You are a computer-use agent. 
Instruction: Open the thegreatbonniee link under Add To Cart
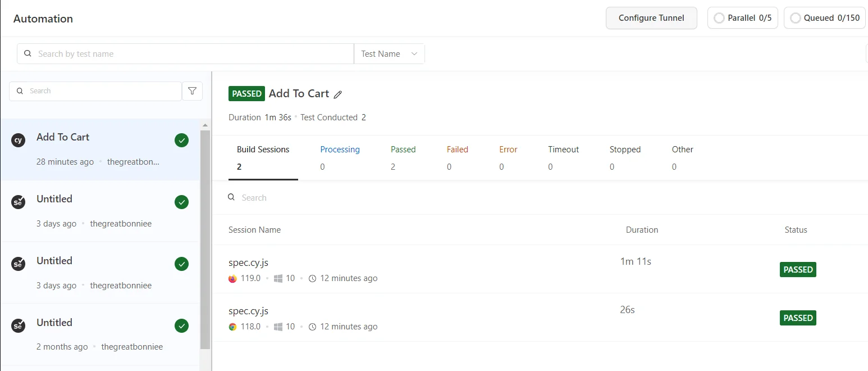pyautogui.click(x=133, y=161)
